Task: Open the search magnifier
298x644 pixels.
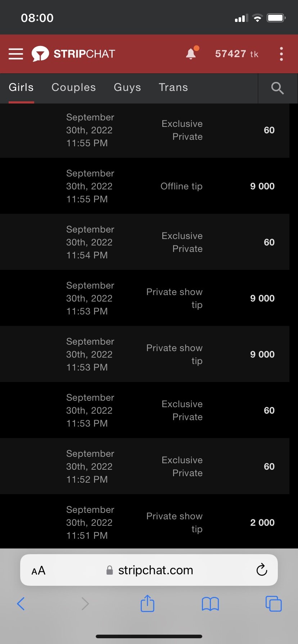Action: click(277, 88)
